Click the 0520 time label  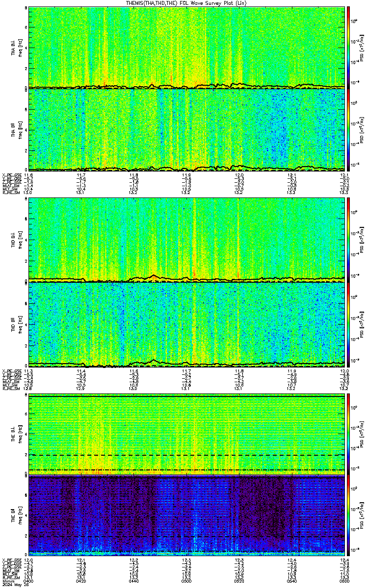239,581
